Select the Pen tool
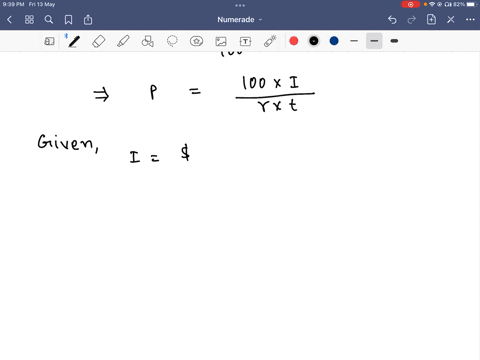The width and height of the screenshot is (480, 360). point(74,41)
